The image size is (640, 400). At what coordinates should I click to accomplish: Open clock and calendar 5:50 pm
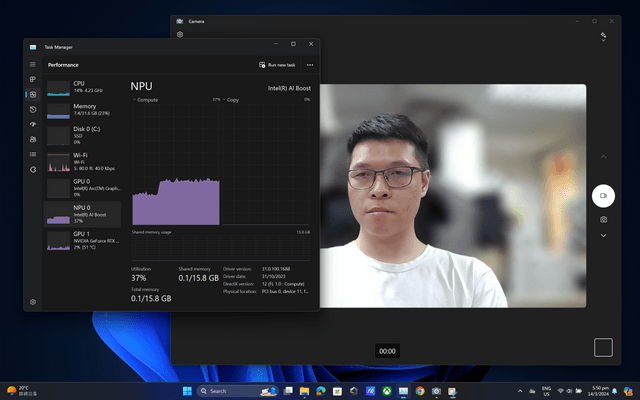[600, 391]
